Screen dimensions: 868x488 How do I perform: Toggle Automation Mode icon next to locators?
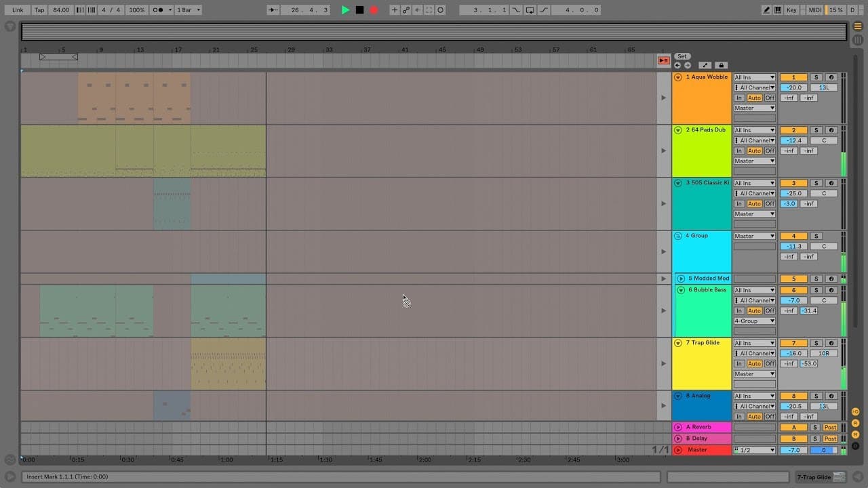[x=705, y=65]
